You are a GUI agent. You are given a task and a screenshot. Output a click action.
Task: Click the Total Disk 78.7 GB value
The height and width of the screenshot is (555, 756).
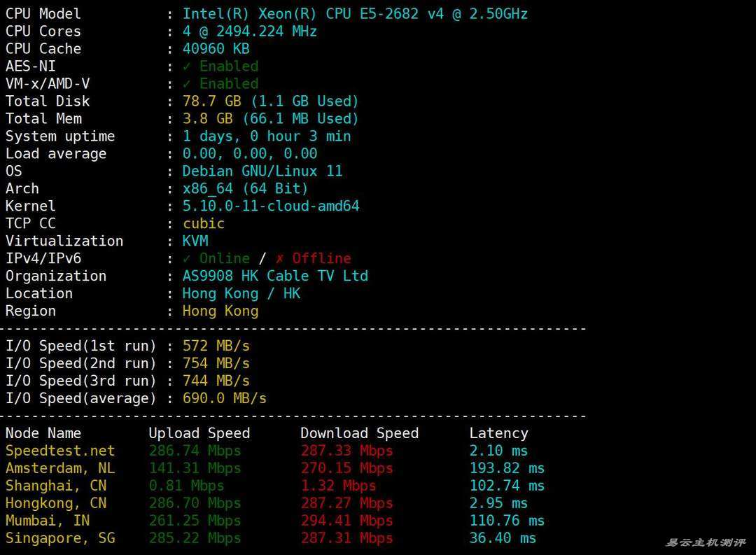[208, 101]
